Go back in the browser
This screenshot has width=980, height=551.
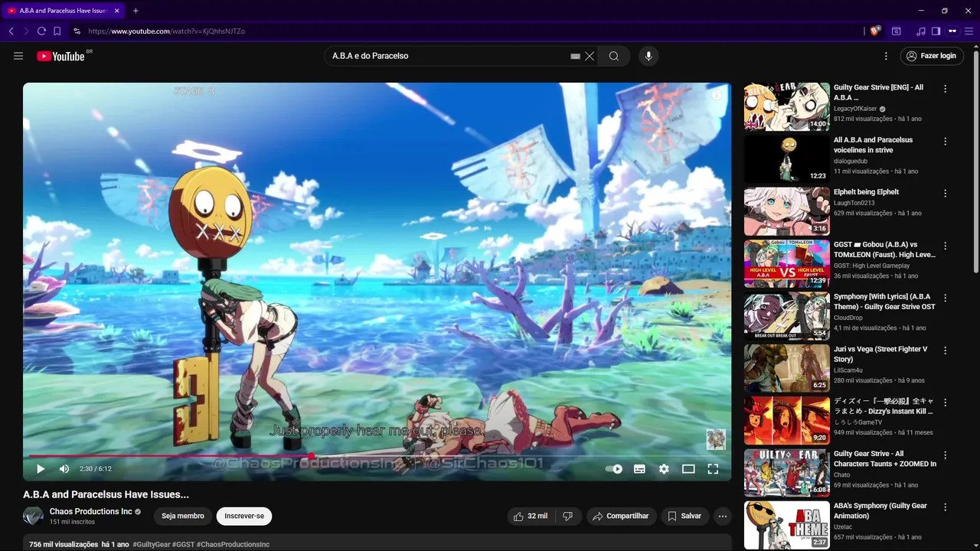pos(11,31)
